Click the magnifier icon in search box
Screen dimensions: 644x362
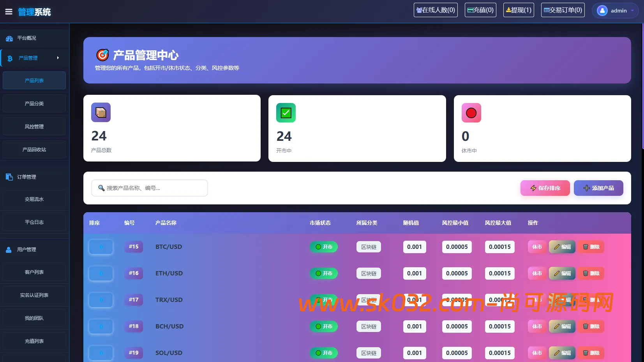pos(101,188)
